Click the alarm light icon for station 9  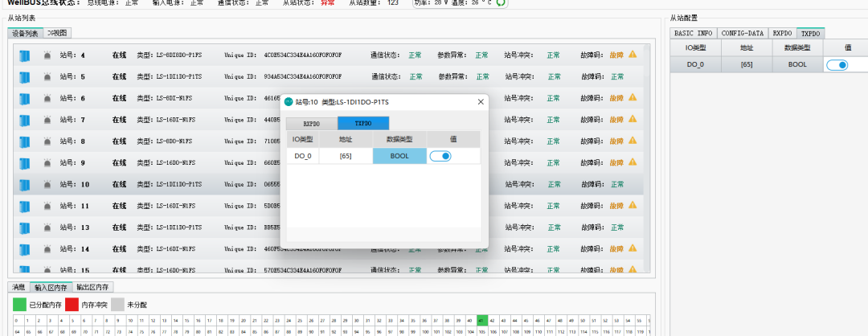pyautogui.click(x=47, y=163)
